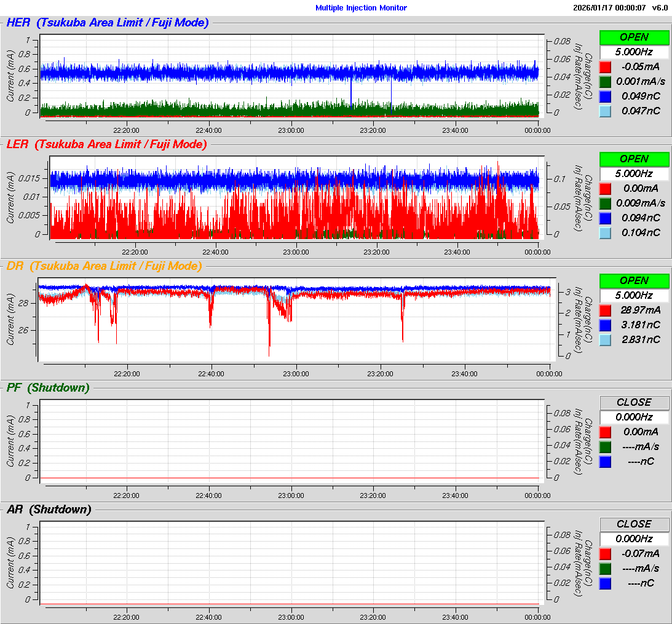
Task: Select the PF 0.000Hz frequency field
Action: tap(634, 417)
